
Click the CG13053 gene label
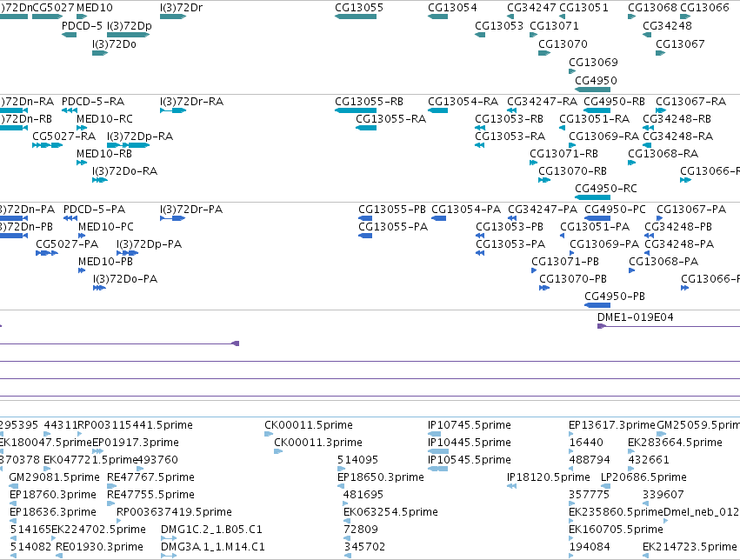(x=499, y=25)
